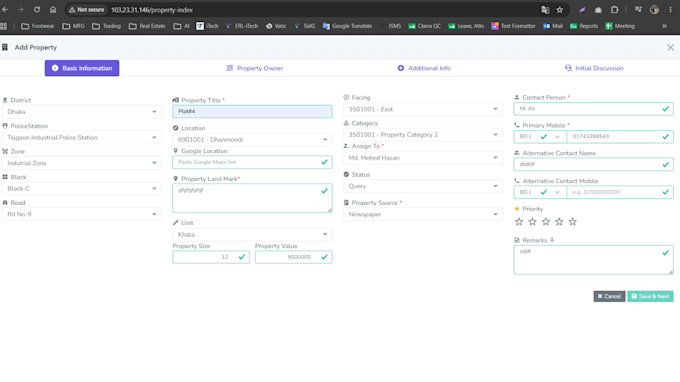Image resolution: width=680 pixels, height=382 pixels.
Task: Click the Property Land Mark textarea
Action: click(x=252, y=198)
